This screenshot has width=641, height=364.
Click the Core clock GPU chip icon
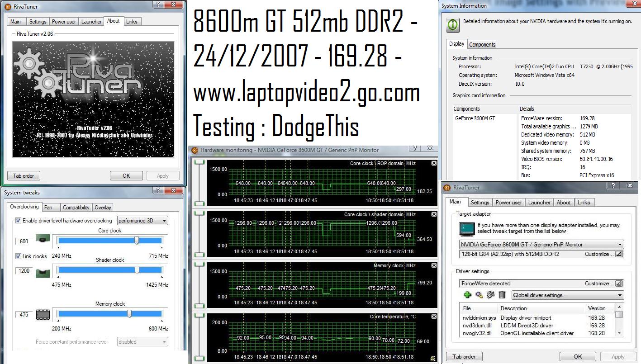pyautogui.click(x=43, y=239)
